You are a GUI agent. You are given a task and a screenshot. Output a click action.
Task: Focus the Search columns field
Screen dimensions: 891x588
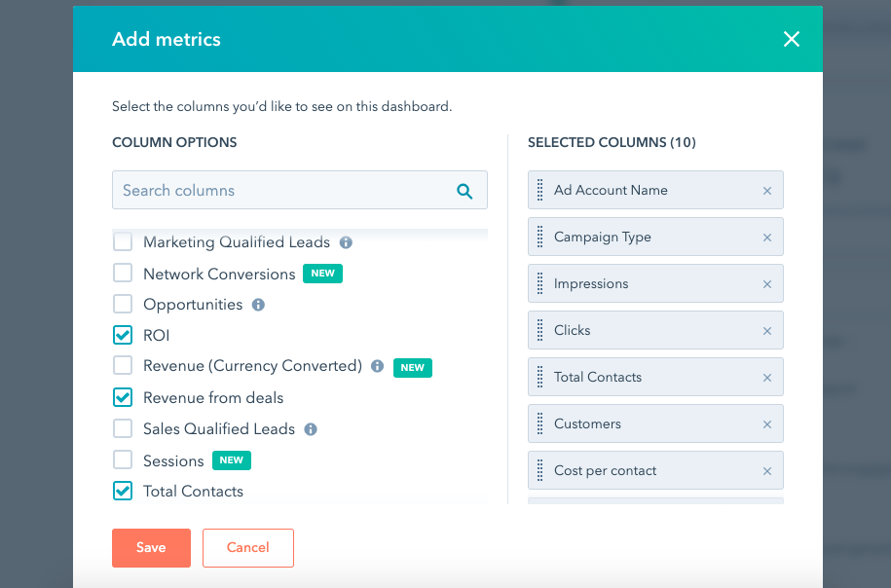pos(300,190)
